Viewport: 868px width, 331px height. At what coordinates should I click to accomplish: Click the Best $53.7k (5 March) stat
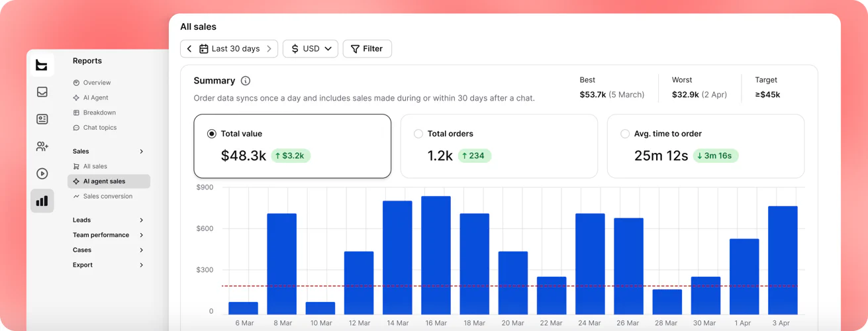click(x=612, y=87)
